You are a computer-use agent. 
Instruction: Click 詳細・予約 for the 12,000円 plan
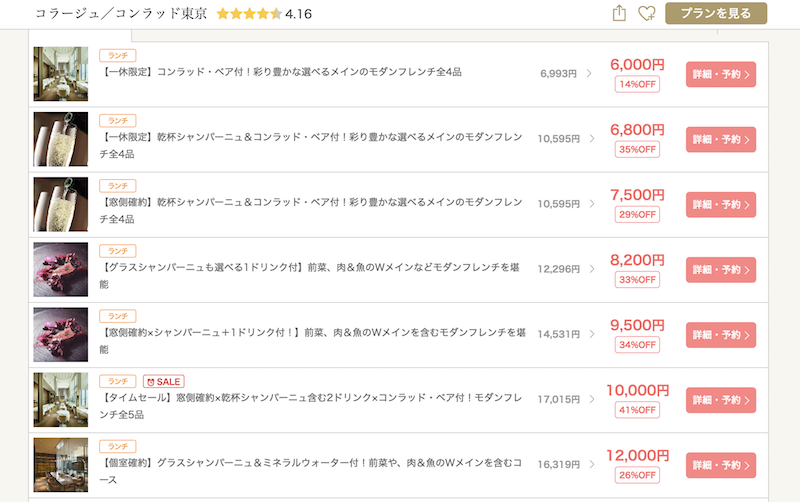720,465
